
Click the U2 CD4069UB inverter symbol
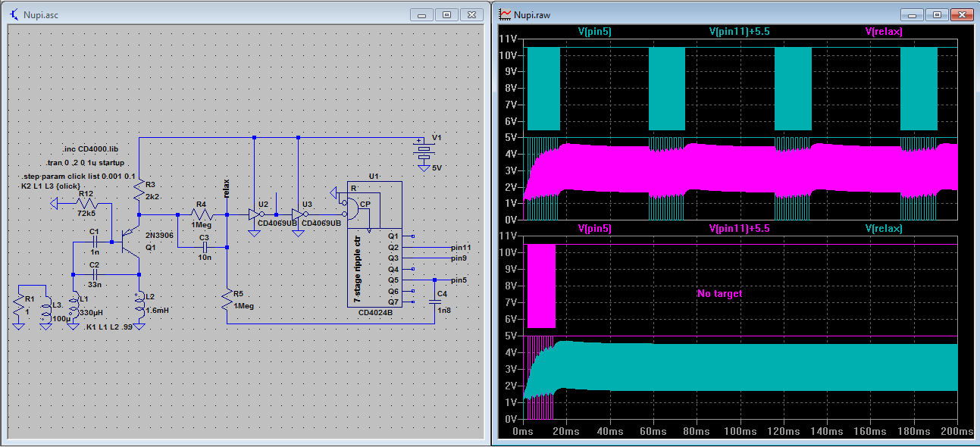(x=254, y=214)
